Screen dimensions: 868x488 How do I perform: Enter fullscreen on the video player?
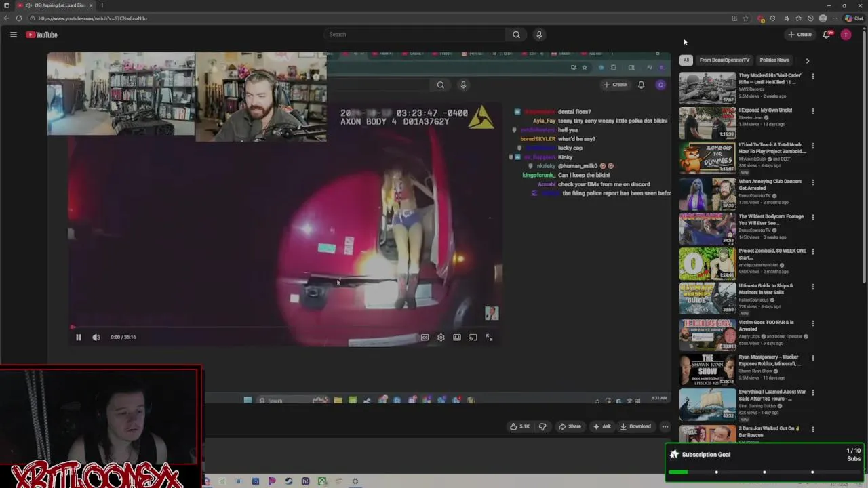pos(489,337)
